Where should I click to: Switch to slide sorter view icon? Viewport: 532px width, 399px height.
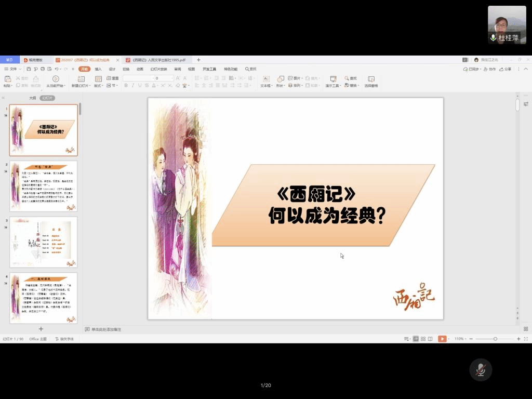[x=423, y=339]
